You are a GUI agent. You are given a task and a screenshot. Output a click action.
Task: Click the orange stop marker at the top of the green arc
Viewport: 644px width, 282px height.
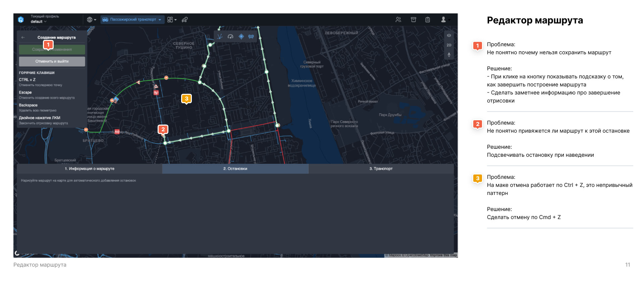point(166,78)
